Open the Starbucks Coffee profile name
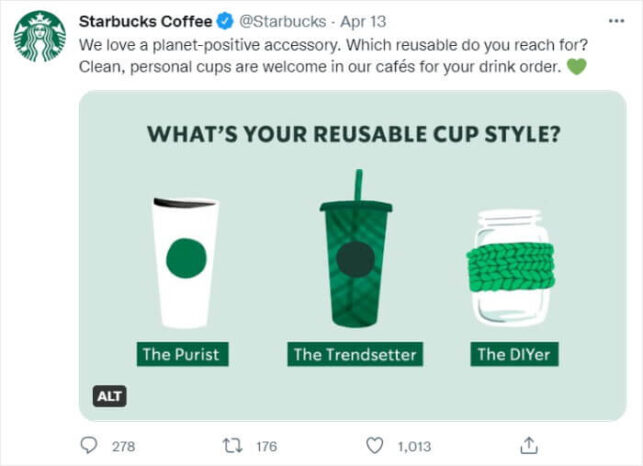The height and width of the screenshot is (466, 643). point(146,20)
